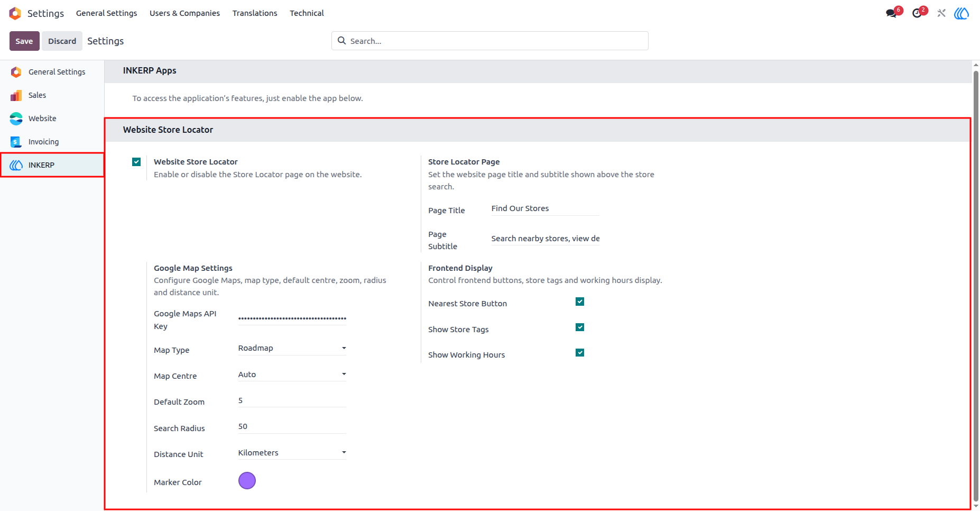Open the Users & Companies menu
Image resolution: width=980 pixels, height=511 pixels.
[184, 13]
